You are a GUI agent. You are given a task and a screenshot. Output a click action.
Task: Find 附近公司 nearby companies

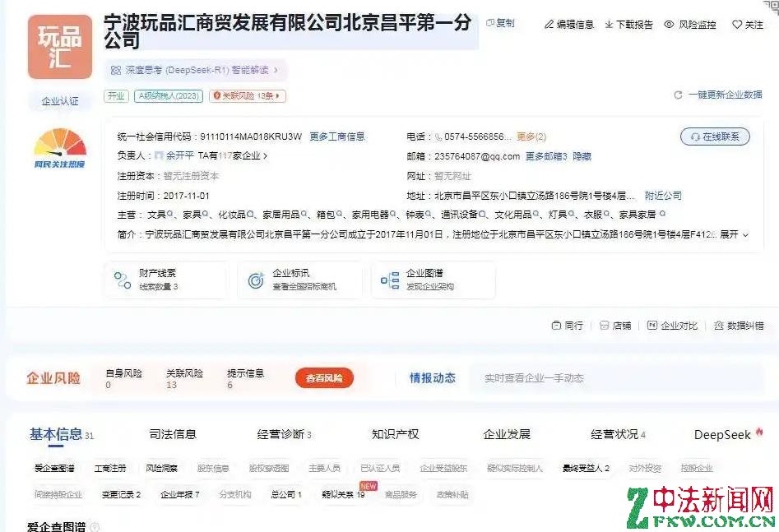point(663,196)
